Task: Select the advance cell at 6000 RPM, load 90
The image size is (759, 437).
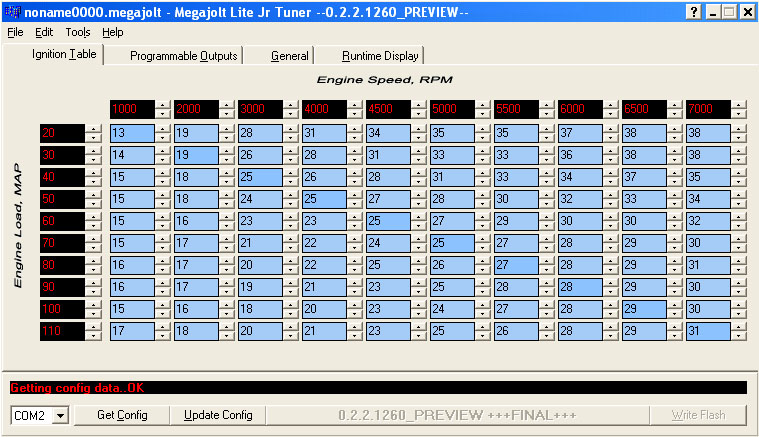Action: pos(580,287)
